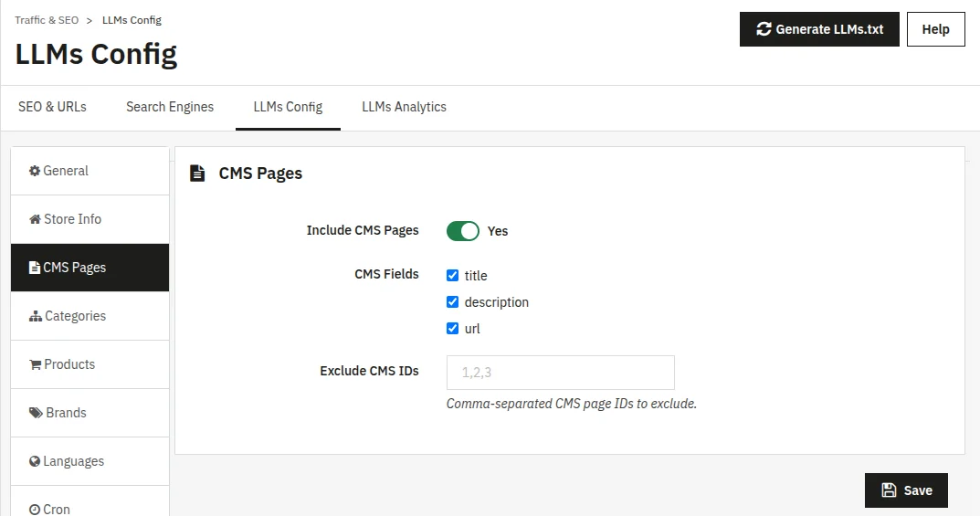
Task: Click the document icon beside CMS Pages sidebar
Action: [35, 268]
